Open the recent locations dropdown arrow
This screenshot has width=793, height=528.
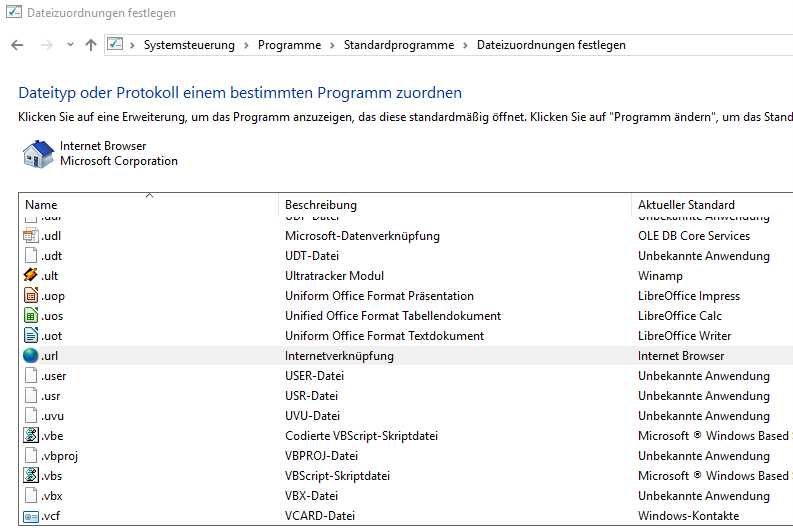coord(70,45)
